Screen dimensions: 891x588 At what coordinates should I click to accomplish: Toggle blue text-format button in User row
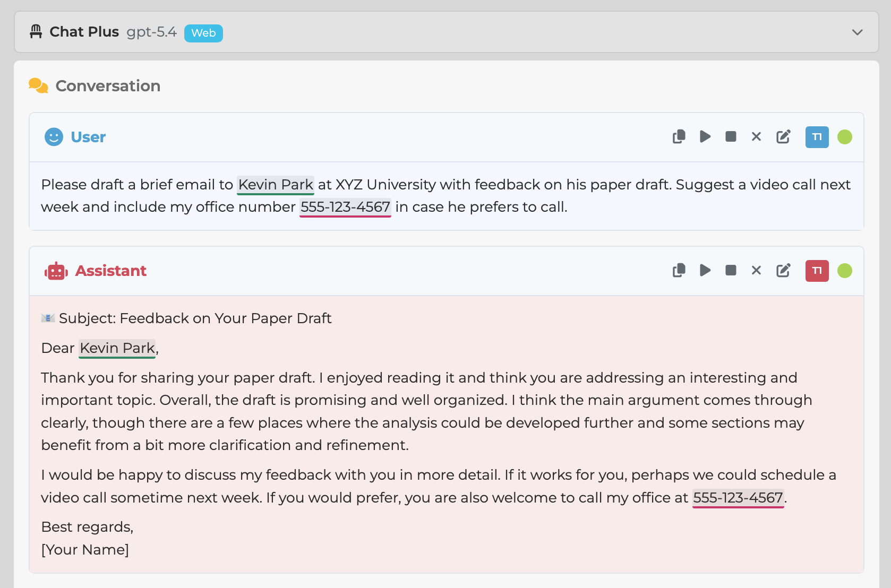click(x=817, y=137)
